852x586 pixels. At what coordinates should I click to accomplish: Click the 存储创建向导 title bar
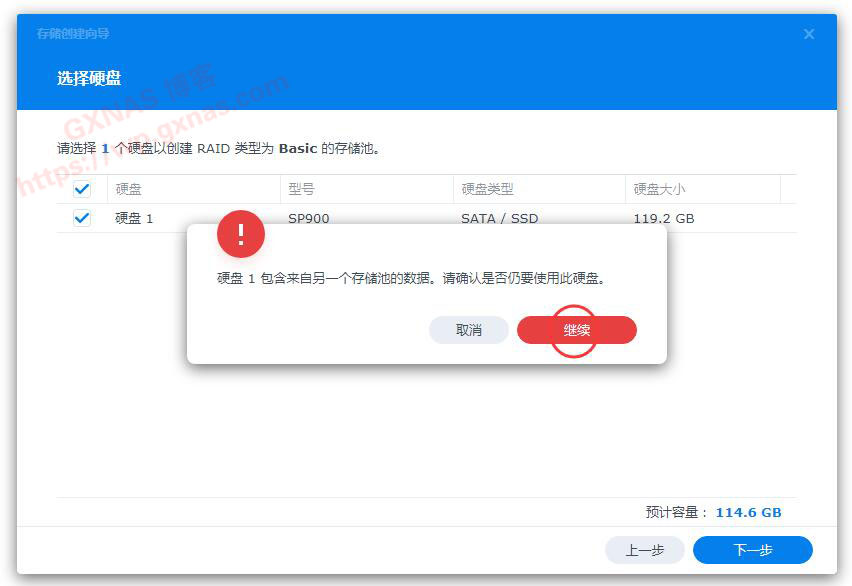pos(76,34)
